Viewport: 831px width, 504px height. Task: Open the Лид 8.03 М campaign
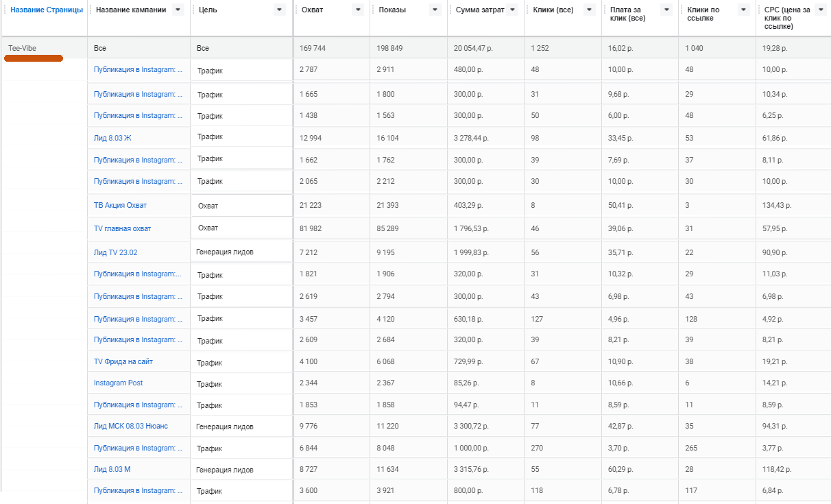[x=112, y=469]
